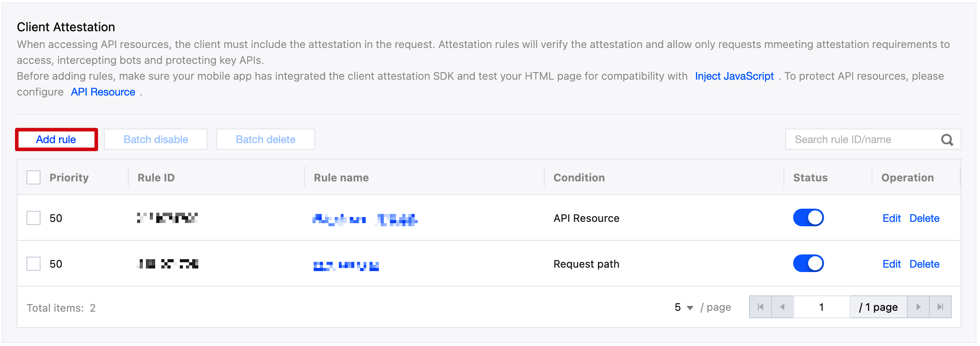
Task: Check the select-all header checkbox
Action: tap(33, 177)
